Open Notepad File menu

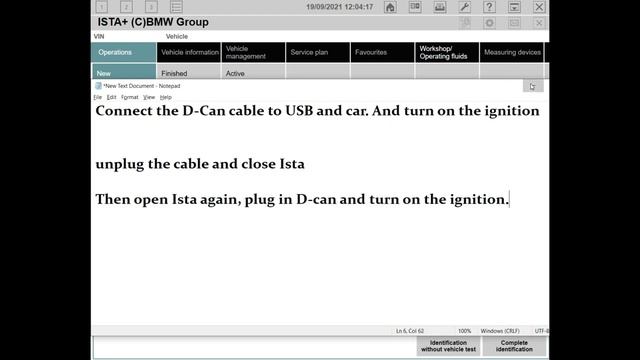pyautogui.click(x=98, y=97)
